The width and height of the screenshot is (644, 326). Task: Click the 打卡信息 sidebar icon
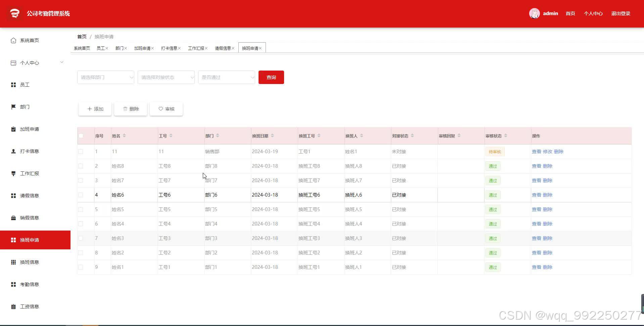[x=13, y=151]
